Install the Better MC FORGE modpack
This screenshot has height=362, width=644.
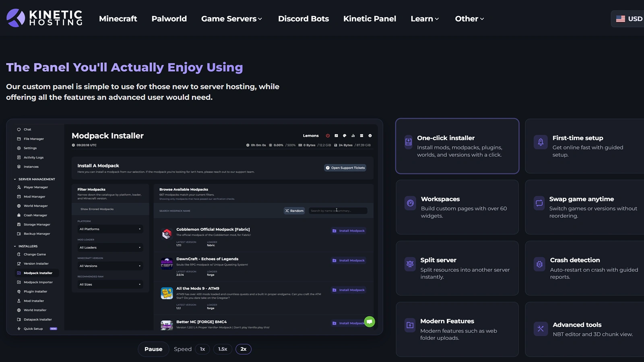[x=349, y=323]
